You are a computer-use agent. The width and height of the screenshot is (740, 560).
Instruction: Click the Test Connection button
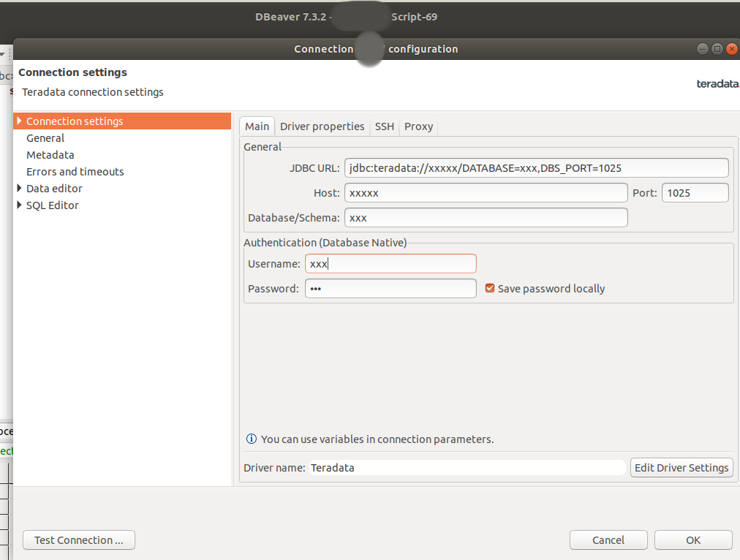click(79, 540)
